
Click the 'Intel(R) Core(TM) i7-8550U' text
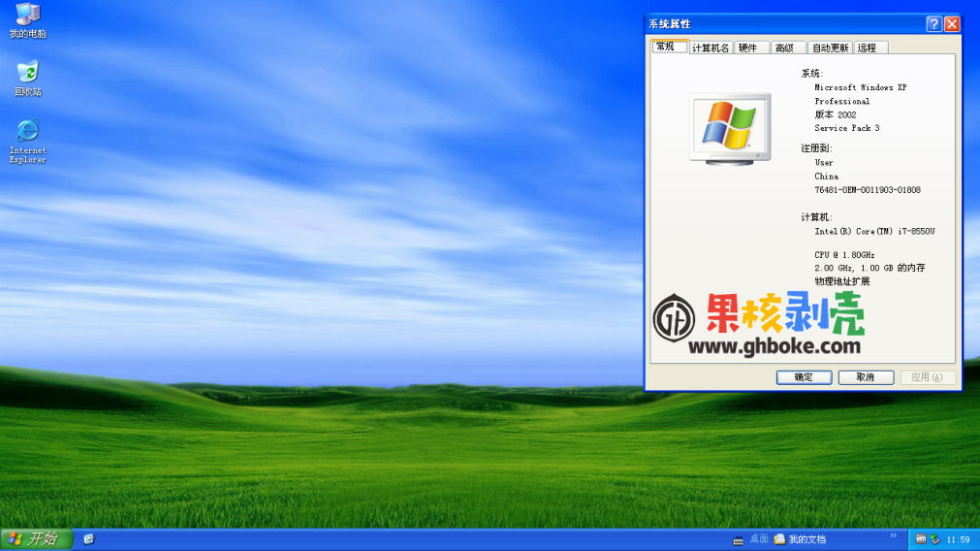(x=874, y=232)
